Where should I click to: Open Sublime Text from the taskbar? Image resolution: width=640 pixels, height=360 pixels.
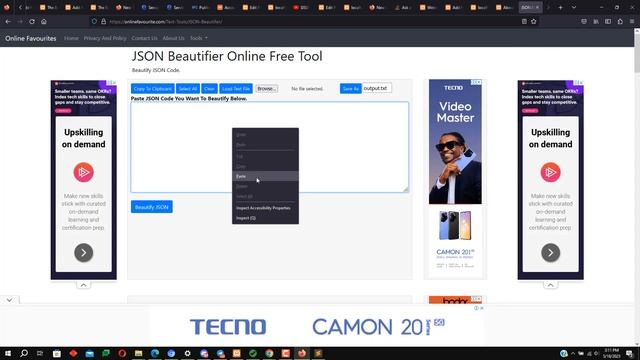pyautogui.click(x=318, y=353)
